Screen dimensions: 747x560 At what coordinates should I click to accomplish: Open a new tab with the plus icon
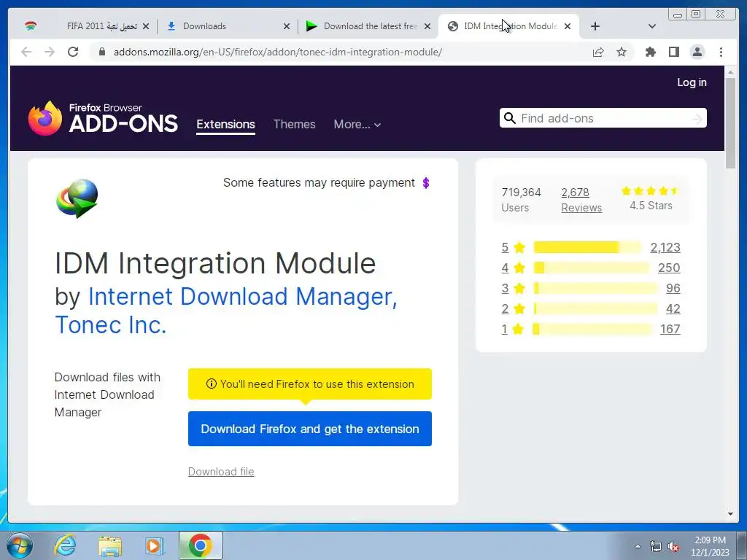(x=595, y=26)
